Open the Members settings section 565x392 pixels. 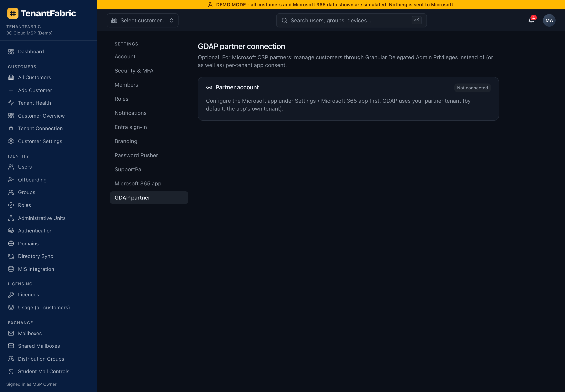click(x=149, y=85)
